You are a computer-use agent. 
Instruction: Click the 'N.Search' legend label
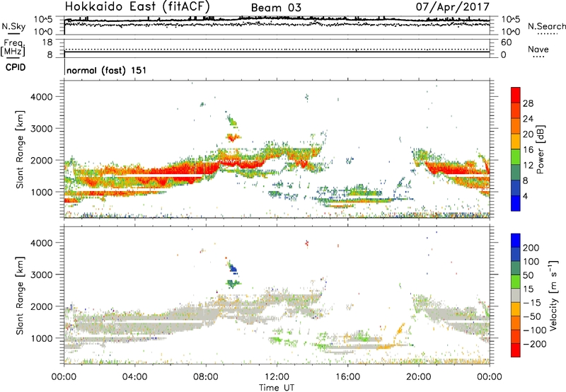(546, 26)
